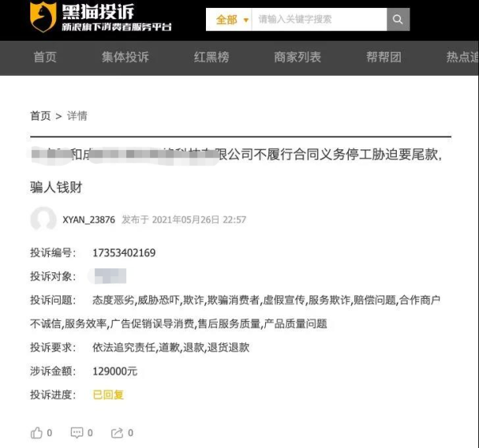Focus the keyword search input field

point(319,19)
